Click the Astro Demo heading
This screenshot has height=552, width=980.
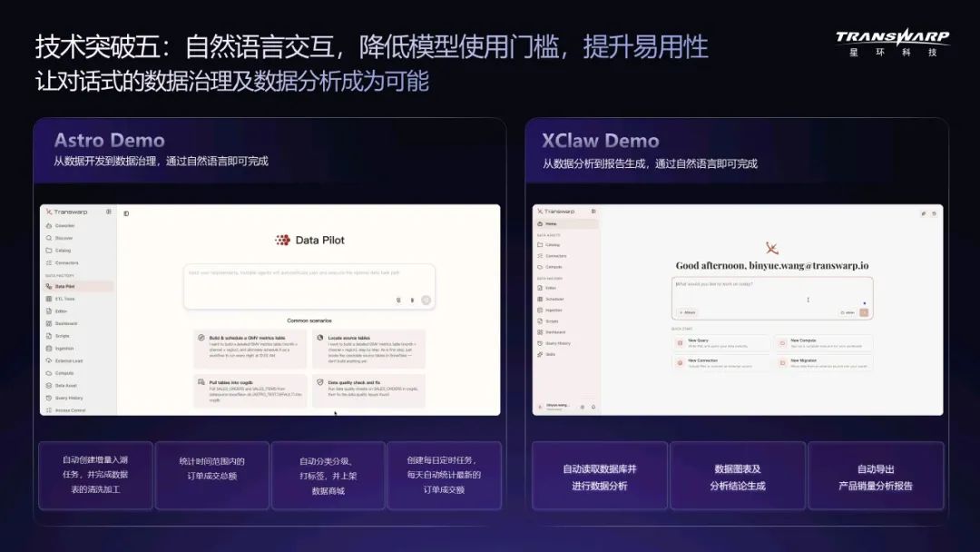click(110, 140)
